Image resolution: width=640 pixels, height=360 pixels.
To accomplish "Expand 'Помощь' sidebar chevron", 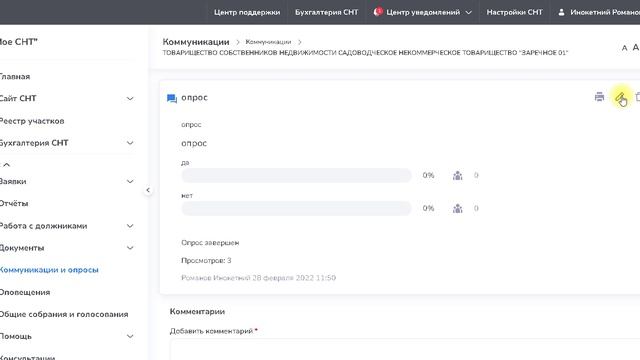I will (x=130, y=336).
